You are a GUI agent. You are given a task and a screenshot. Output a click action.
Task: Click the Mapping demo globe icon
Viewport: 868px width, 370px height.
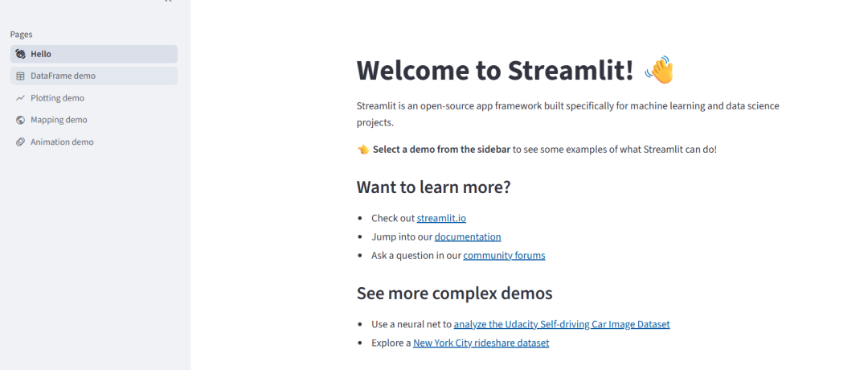click(20, 120)
